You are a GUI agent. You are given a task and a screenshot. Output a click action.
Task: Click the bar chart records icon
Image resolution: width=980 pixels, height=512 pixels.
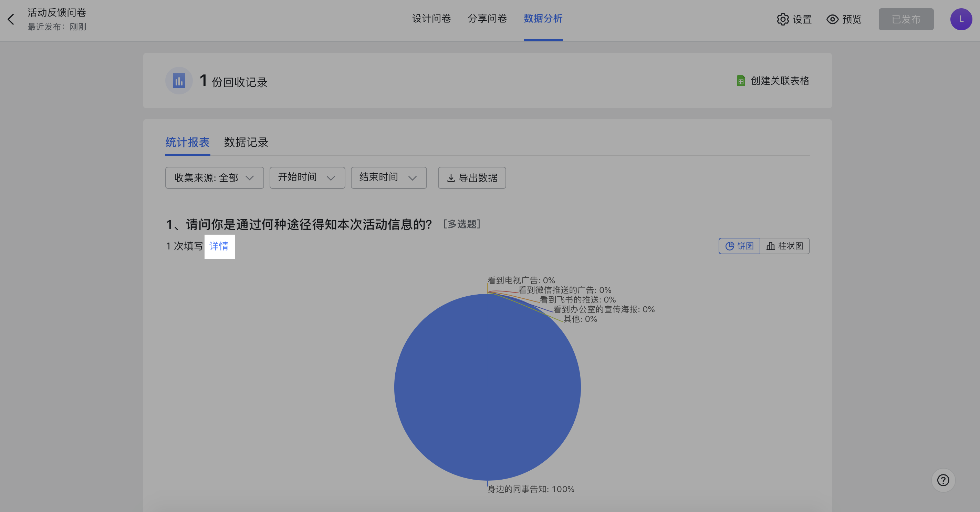point(179,81)
